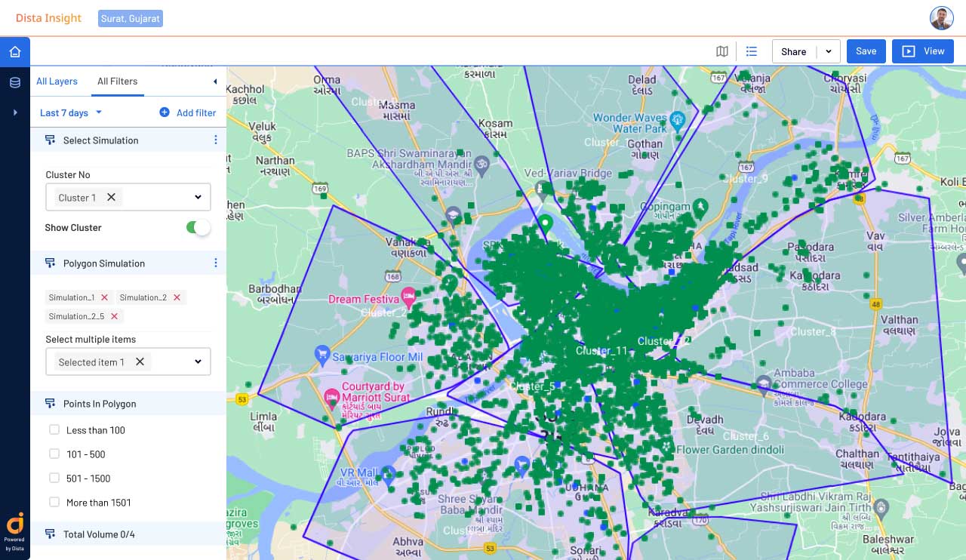Image resolution: width=966 pixels, height=560 pixels.
Task: Remove the Simulation_2_5 tag
Action: point(114,316)
